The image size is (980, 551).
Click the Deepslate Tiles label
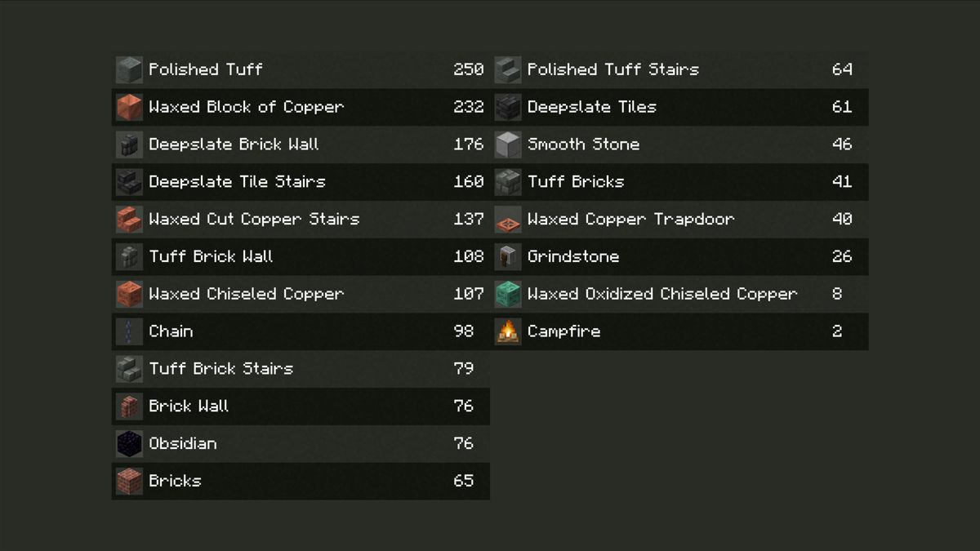coord(592,107)
